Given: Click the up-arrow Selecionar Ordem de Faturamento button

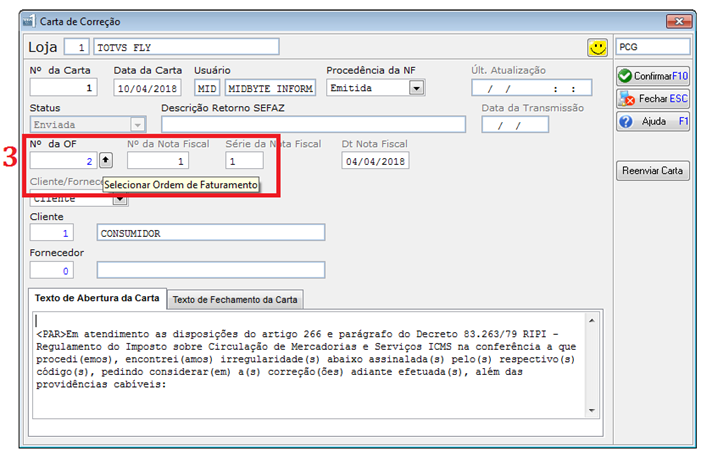Looking at the screenshot, I should (106, 160).
